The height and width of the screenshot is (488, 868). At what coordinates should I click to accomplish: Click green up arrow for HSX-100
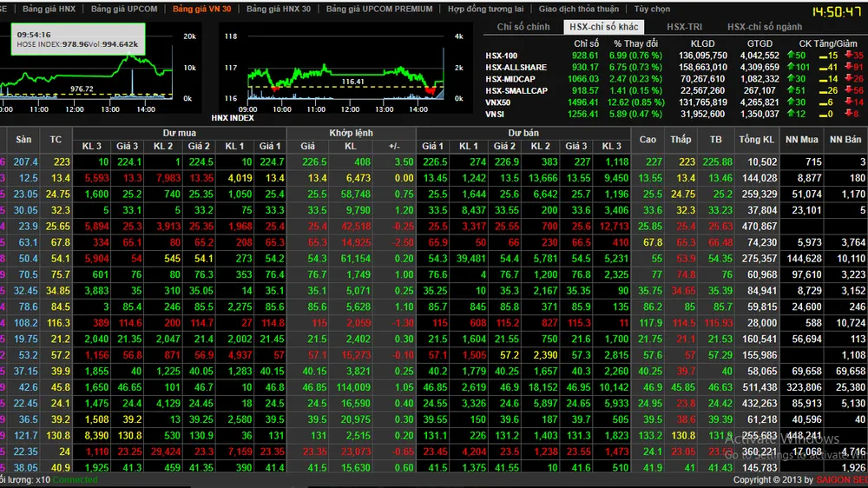point(791,55)
